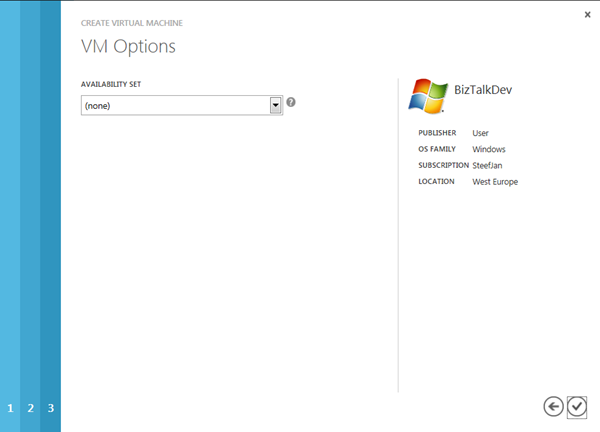Screen dimensions: 600x432
Task: Click the AVAILABILITY SET label
Action: click(111, 84)
